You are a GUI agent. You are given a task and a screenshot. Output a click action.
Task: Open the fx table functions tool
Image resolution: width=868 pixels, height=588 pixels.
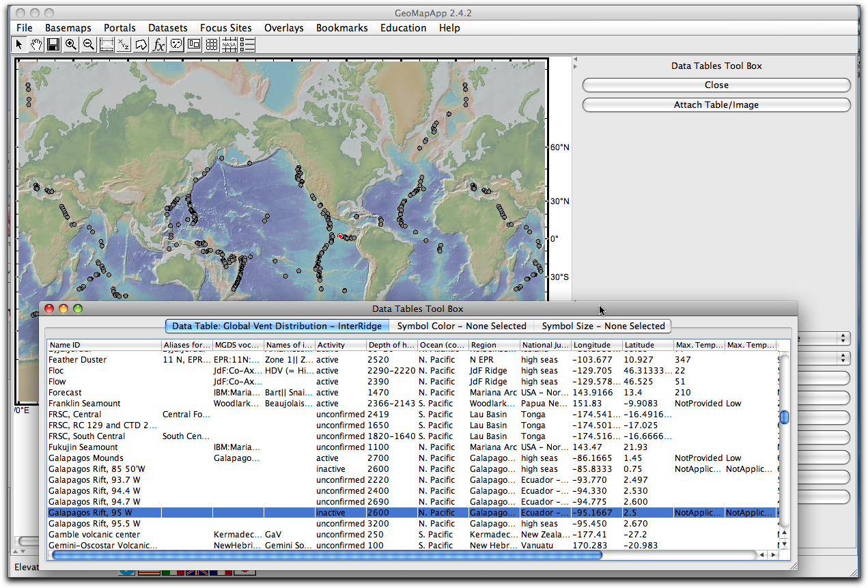coord(158,44)
